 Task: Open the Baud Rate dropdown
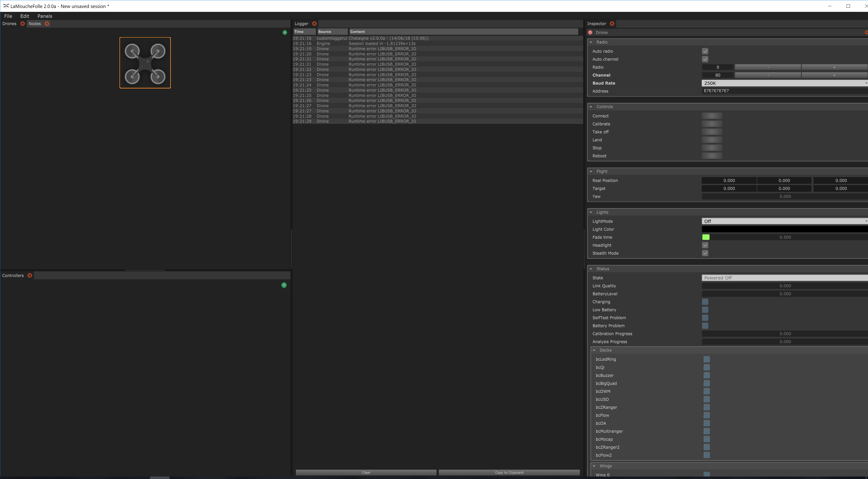(x=784, y=83)
